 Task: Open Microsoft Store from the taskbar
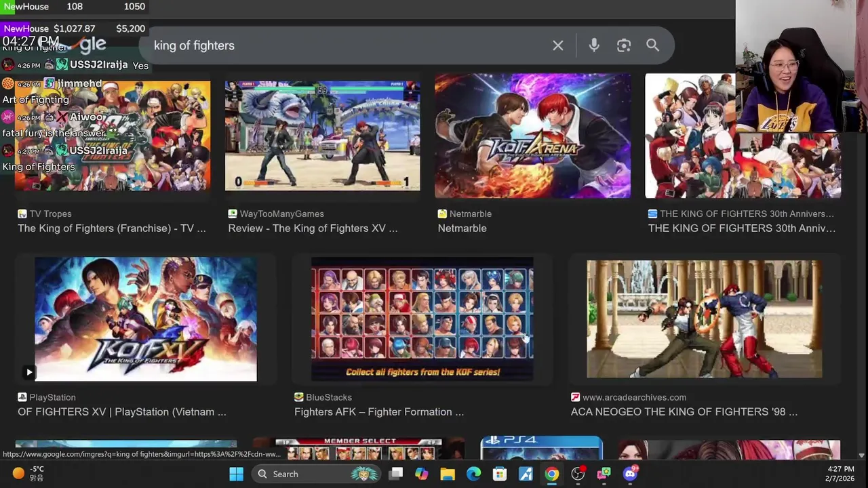[x=500, y=474]
